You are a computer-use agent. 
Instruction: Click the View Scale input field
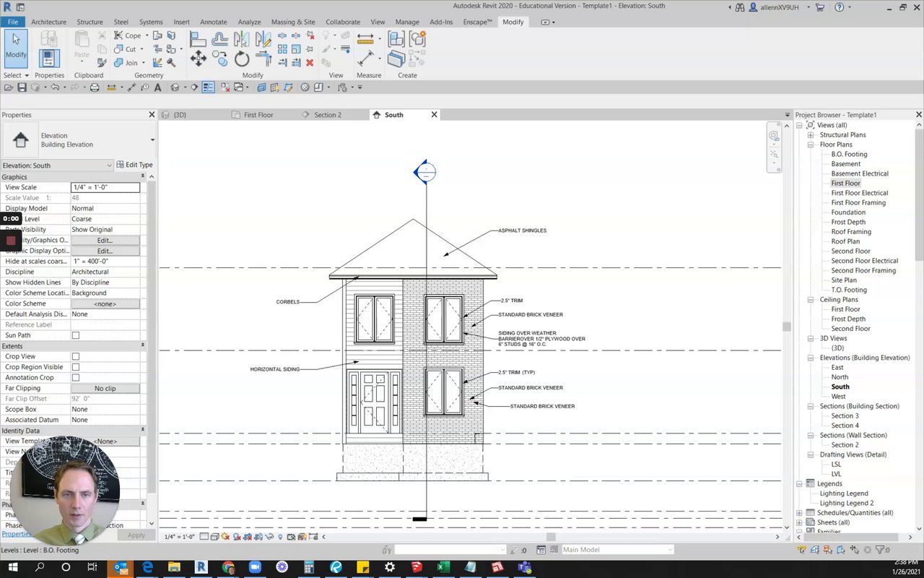pos(105,187)
